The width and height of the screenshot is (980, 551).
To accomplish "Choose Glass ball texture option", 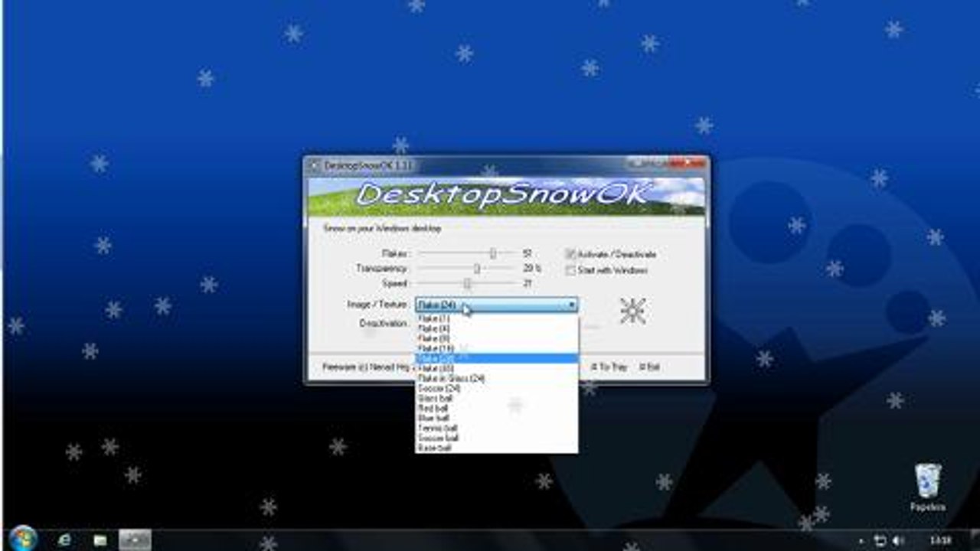I will point(496,398).
